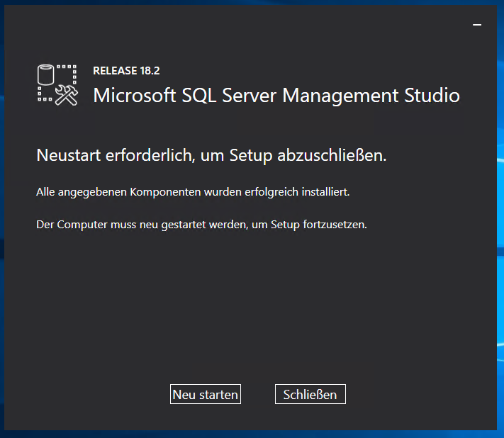
Task: Select the RELEASE 18.2 label
Action: tap(126, 71)
